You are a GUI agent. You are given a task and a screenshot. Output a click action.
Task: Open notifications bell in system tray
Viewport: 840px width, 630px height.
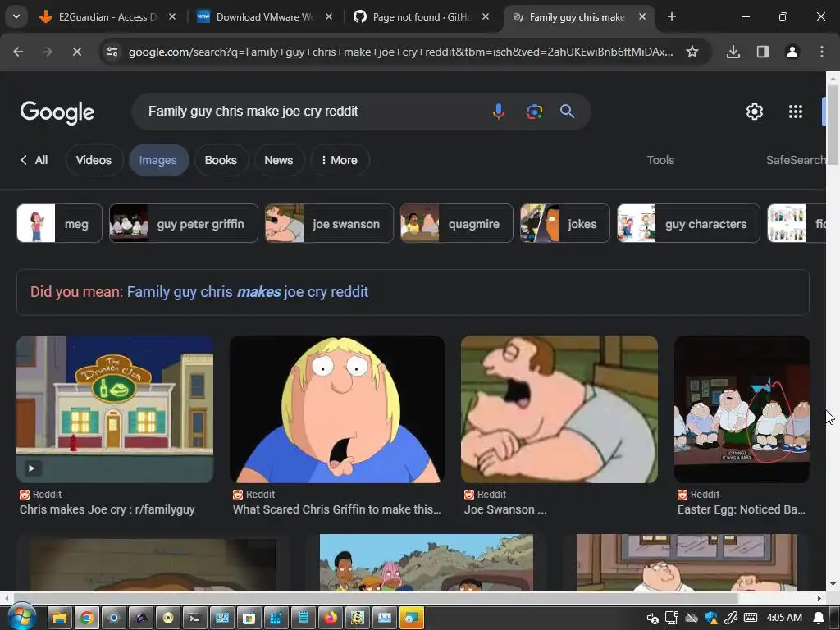(x=819, y=618)
